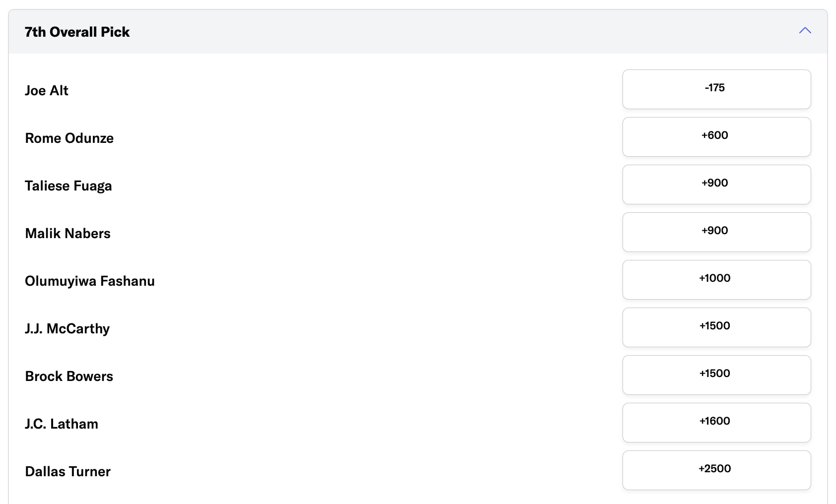Screen dimensions: 836x504
Task: Choose Brock Bowers' +1500 odds button
Action: pyautogui.click(x=716, y=375)
